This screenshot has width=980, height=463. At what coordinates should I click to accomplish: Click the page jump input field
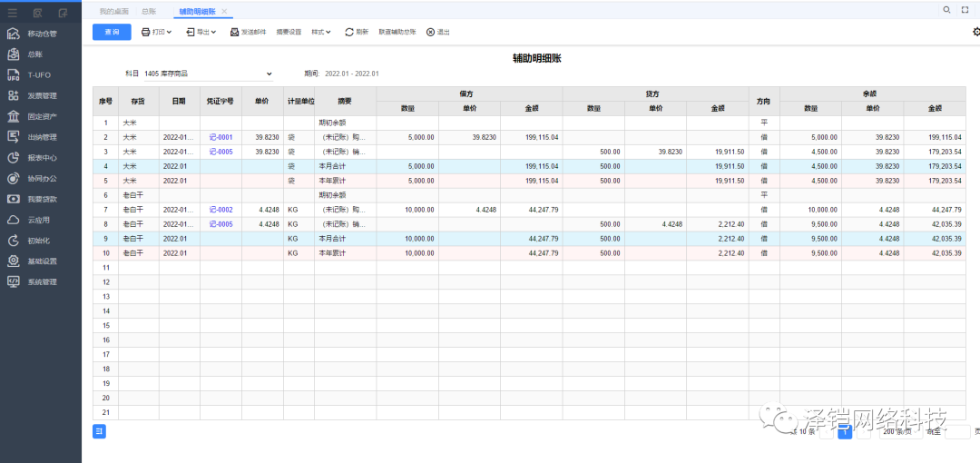(957, 432)
